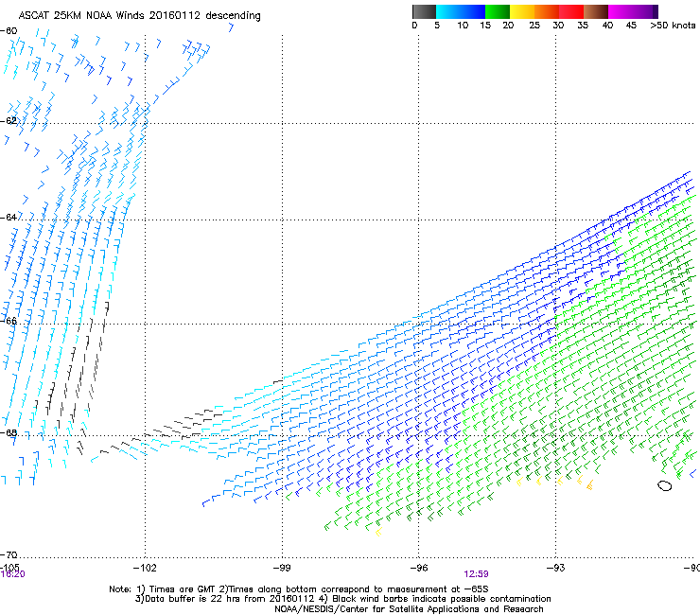Click the purple 16:20 time stamp
This screenshot has height=615, width=700.
coord(13,574)
